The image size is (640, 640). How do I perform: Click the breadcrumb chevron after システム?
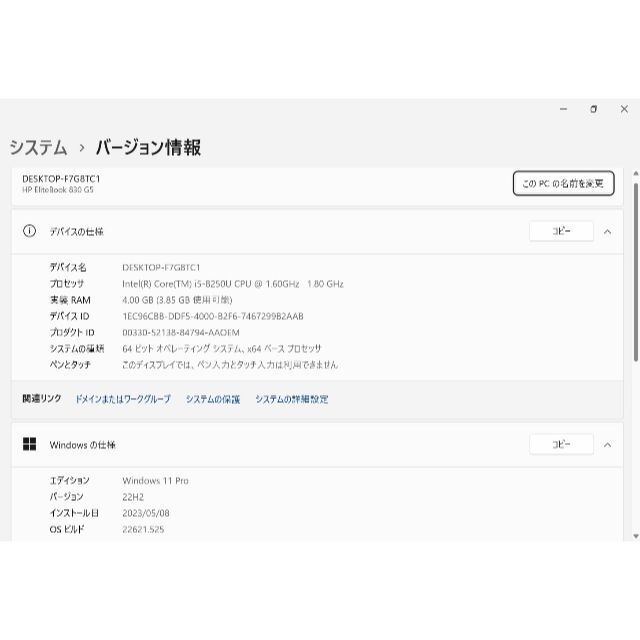[x=82, y=148]
